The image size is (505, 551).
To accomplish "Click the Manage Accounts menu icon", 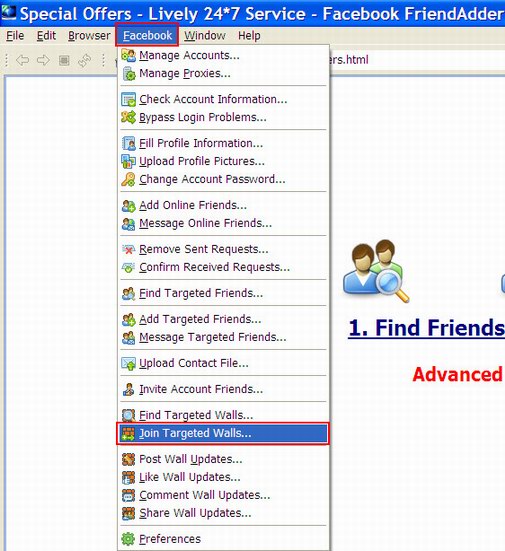I will click(128, 56).
